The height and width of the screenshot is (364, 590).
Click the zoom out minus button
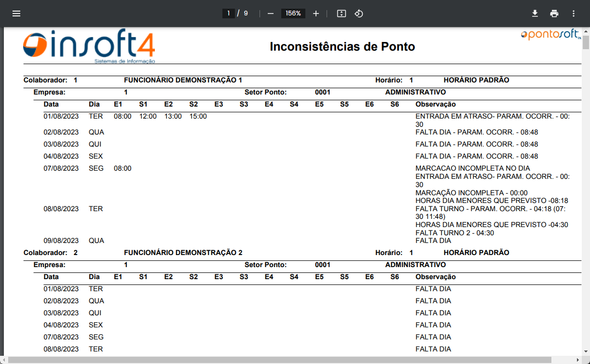(x=271, y=13)
